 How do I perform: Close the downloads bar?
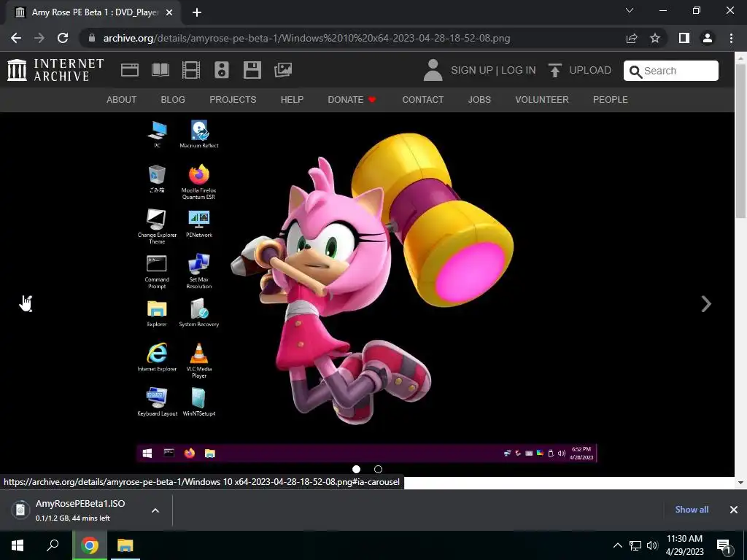coord(734,510)
